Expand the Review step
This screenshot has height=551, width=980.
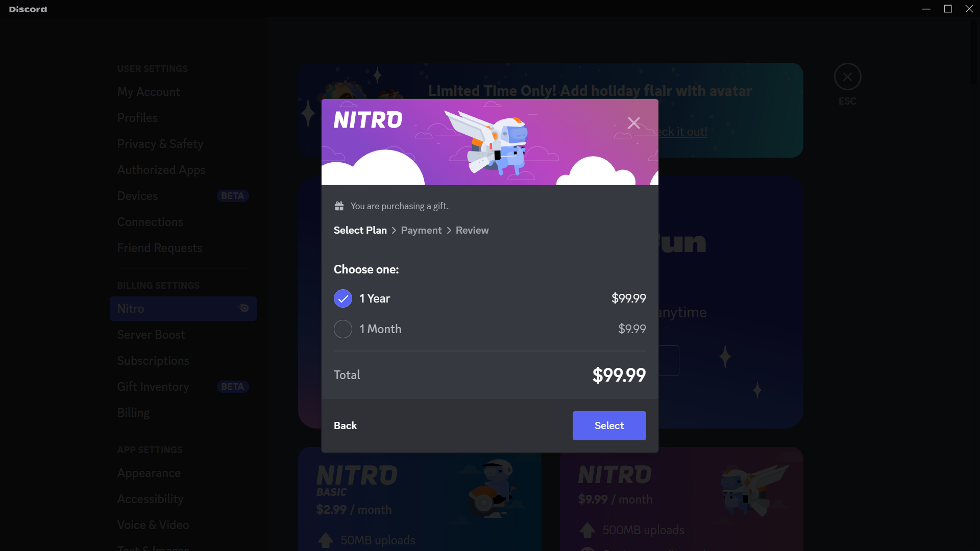473,230
